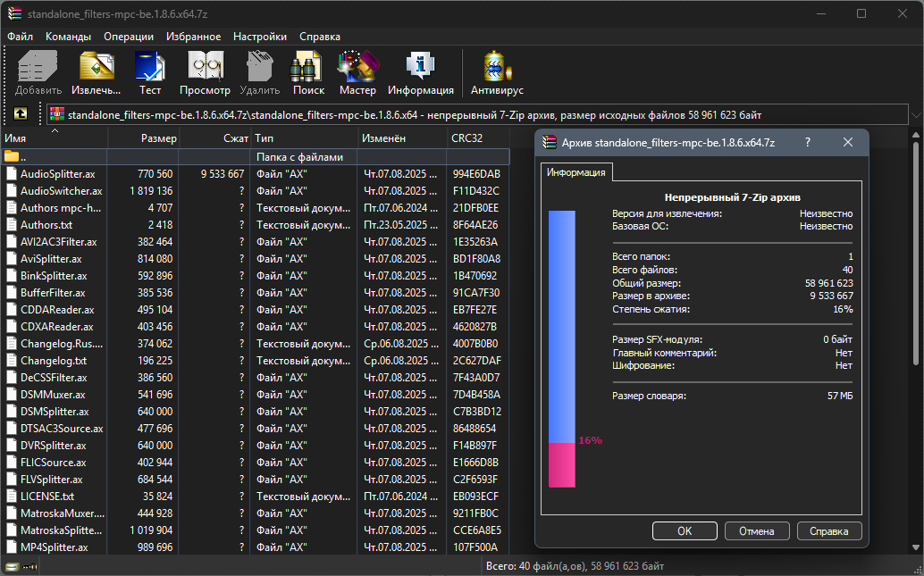Sort by the CRC32 column header
Viewport: 924px width, 576px height.
(478, 138)
